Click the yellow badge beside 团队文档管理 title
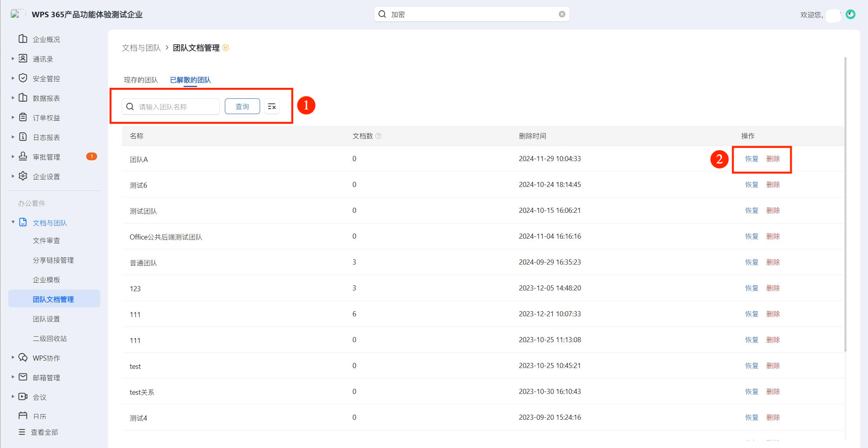Screen dimensions: 868x448 coord(226,47)
